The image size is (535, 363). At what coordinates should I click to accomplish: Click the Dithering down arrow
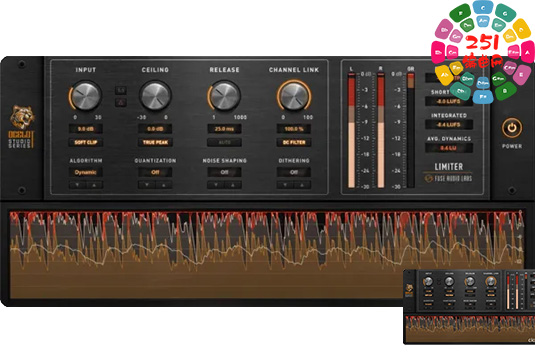(285, 185)
